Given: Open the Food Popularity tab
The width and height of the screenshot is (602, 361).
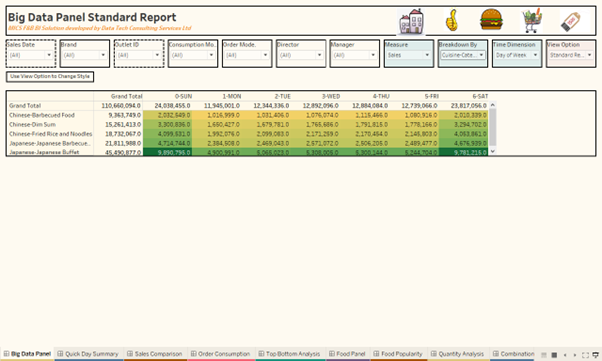Looking at the screenshot, I should (398, 354).
